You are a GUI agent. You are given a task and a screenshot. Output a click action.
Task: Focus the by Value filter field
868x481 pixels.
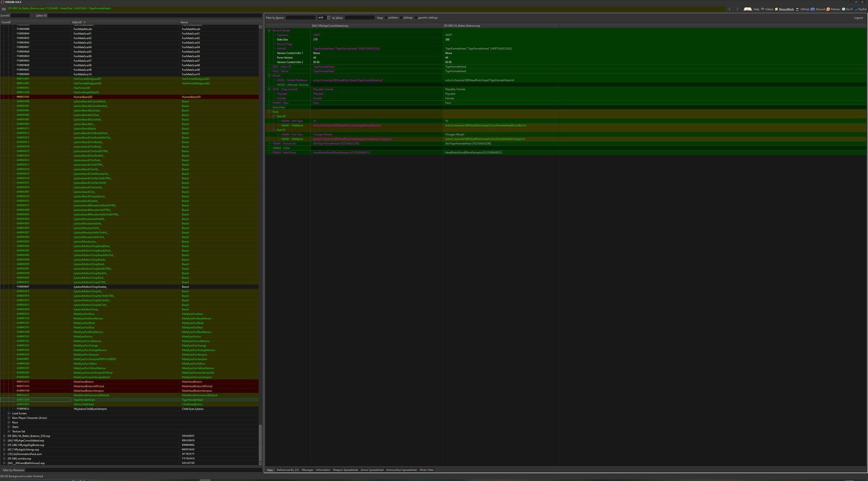coord(359,18)
